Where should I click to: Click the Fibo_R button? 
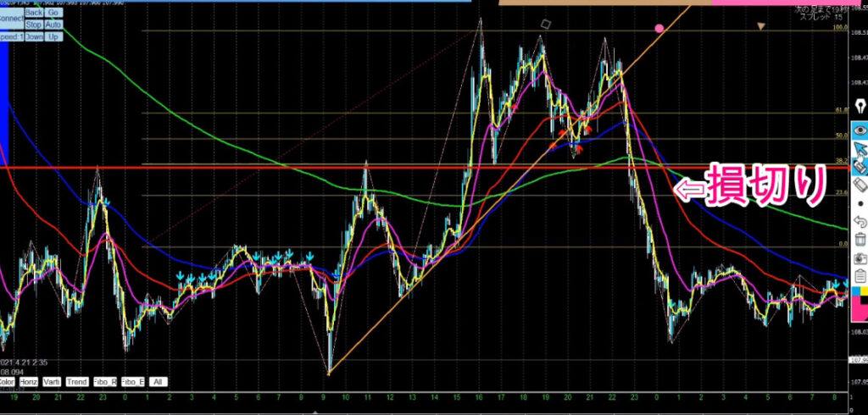105,382
